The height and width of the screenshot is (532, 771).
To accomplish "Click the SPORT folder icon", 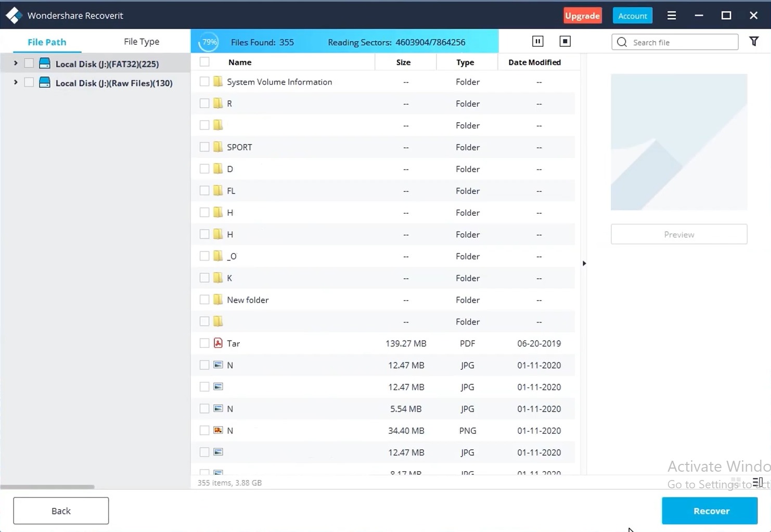I will (218, 147).
